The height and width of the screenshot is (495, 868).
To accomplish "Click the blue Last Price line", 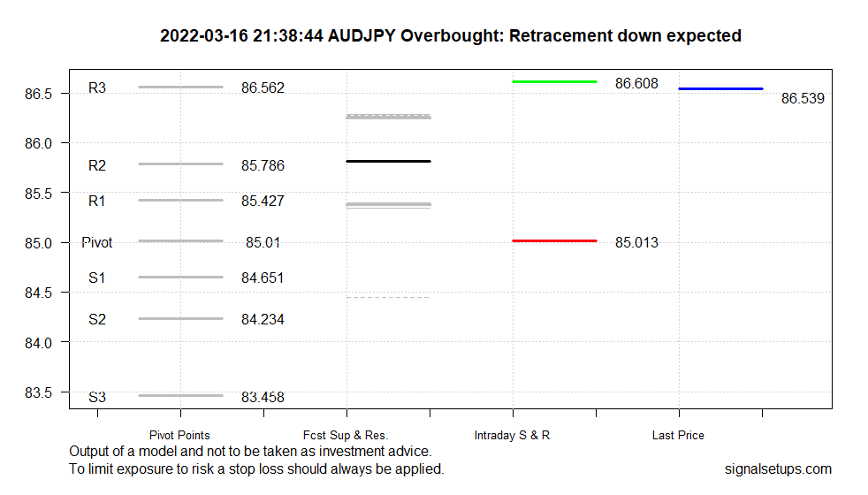I will click(x=720, y=88).
